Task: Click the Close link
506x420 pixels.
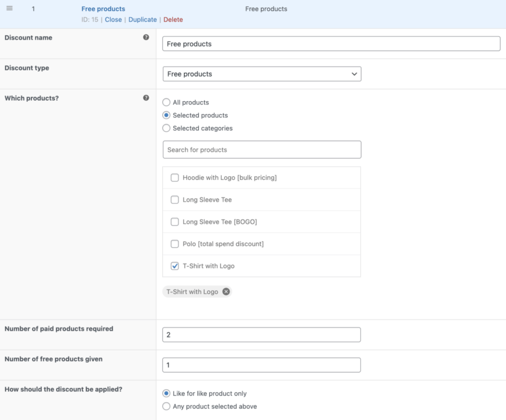Action: click(x=113, y=19)
